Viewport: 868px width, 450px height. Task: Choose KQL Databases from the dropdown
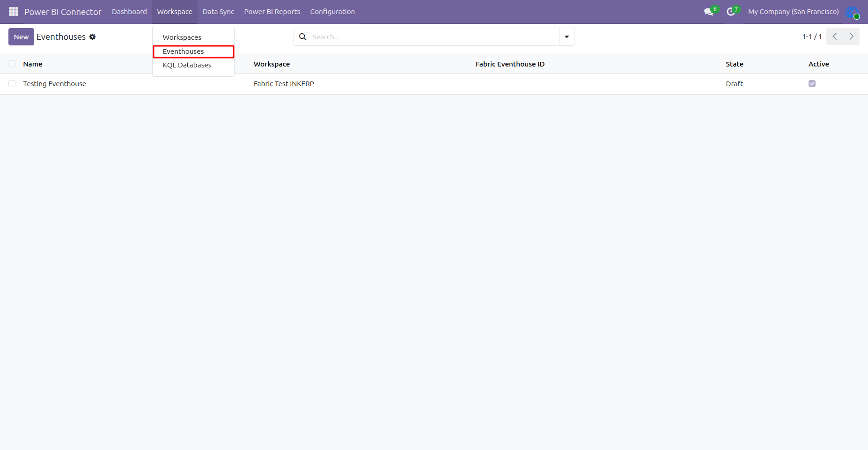click(193, 65)
